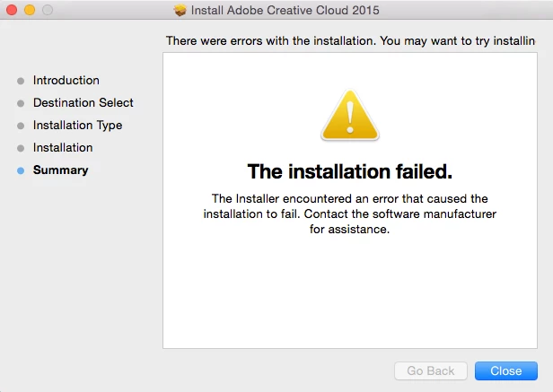Image resolution: width=553 pixels, height=392 pixels.
Task: Select the Summary step
Action: click(61, 170)
